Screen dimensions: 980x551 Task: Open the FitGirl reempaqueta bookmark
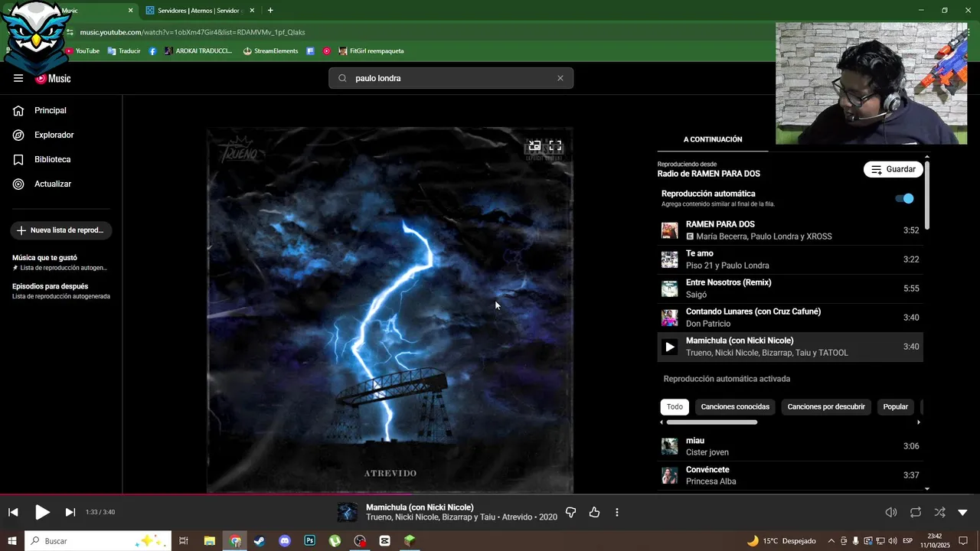click(x=371, y=51)
